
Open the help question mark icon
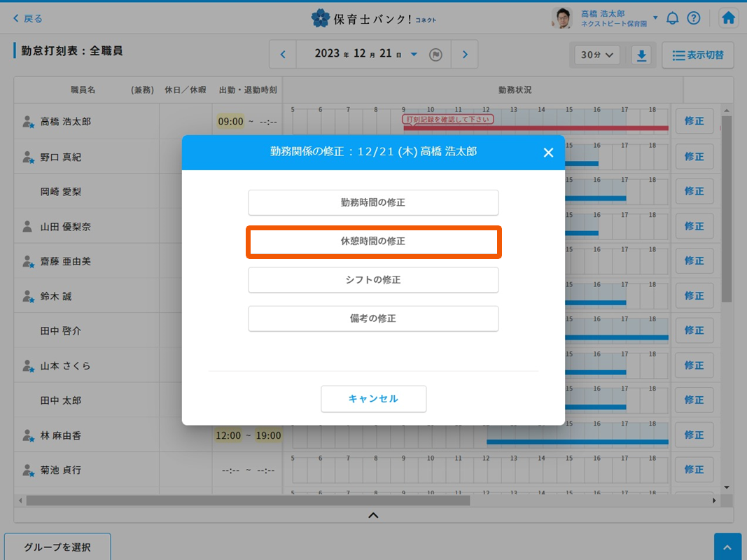[693, 18]
